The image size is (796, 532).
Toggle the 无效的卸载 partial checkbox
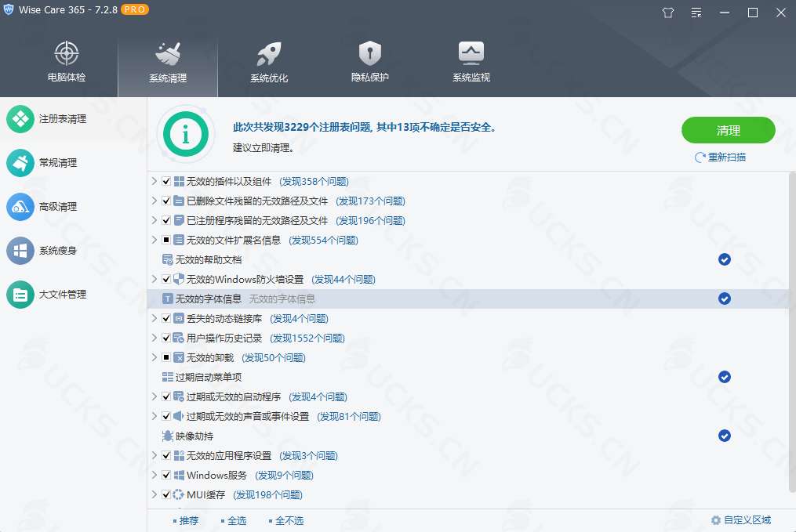(x=166, y=357)
